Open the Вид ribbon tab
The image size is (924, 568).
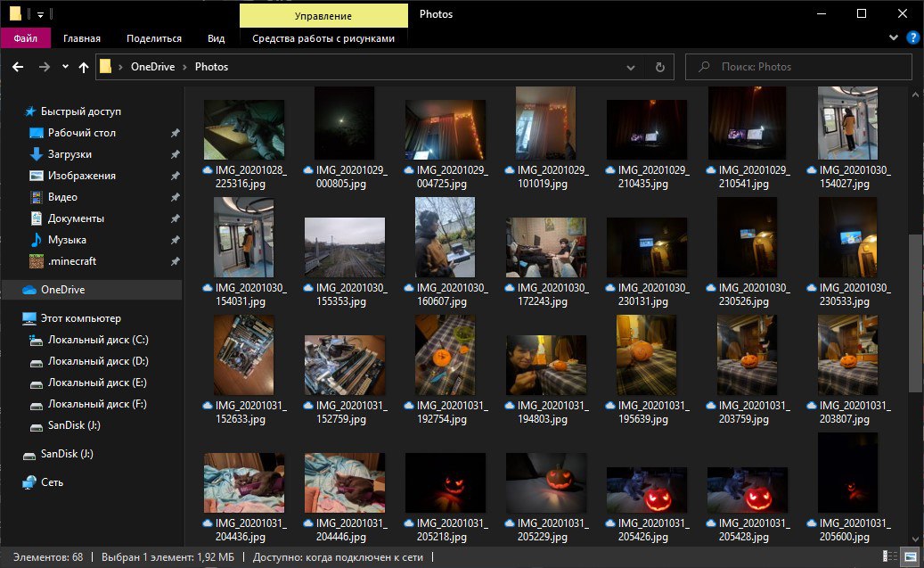pos(216,38)
